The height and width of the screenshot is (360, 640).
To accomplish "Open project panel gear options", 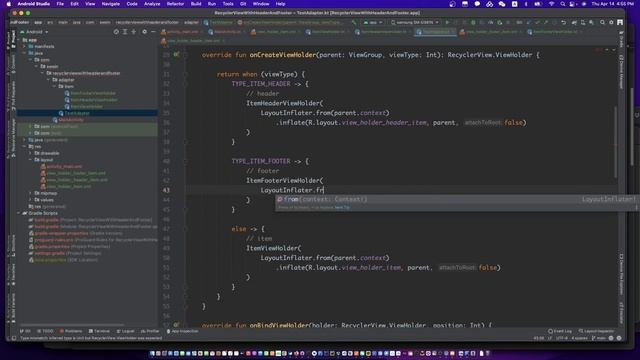I will coord(144,32).
